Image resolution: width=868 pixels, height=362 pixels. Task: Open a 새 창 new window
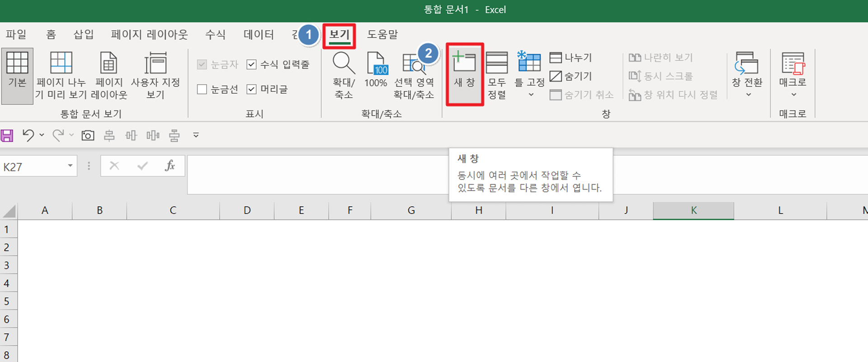point(465,75)
